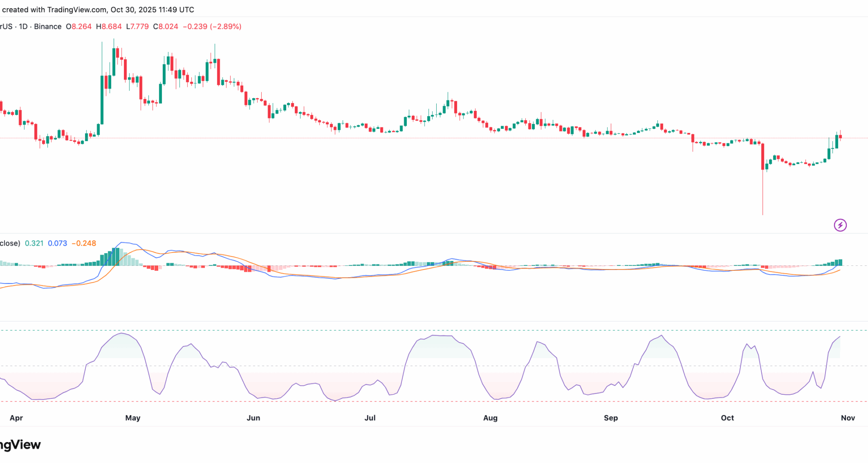Click the Jul label on time axis
Viewport: 868px width, 463px height.
coord(370,418)
